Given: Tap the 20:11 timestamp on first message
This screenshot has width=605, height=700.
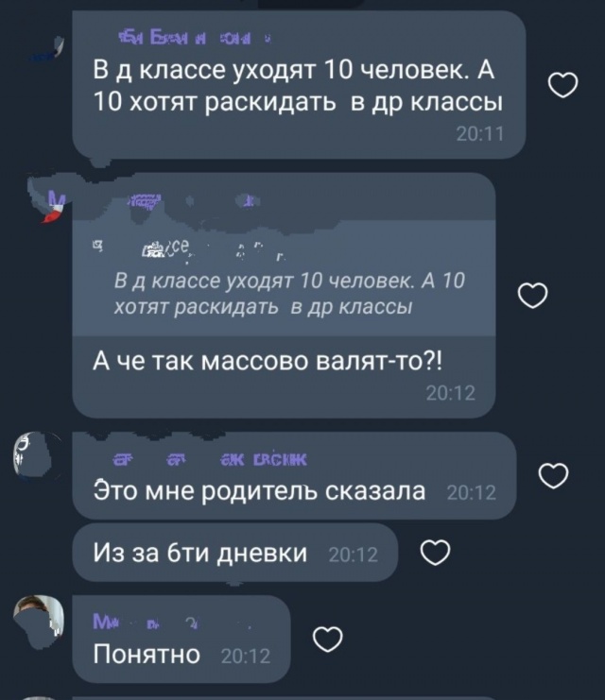Looking at the screenshot, I should [x=480, y=134].
